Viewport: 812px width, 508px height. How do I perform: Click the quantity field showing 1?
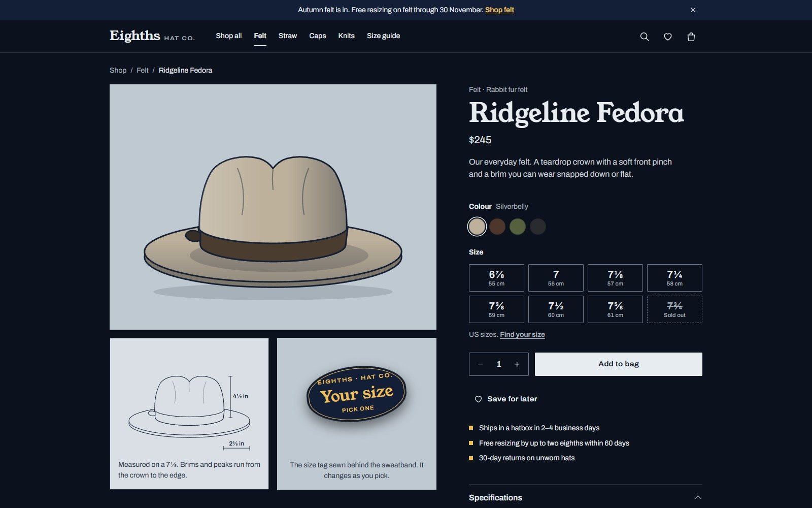point(499,364)
